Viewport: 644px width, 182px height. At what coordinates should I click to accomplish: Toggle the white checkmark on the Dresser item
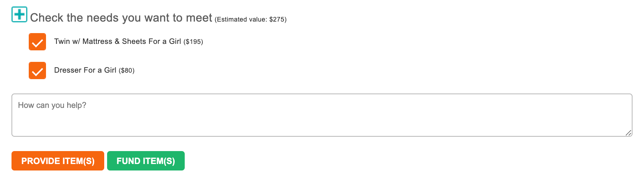tap(37, 72)
